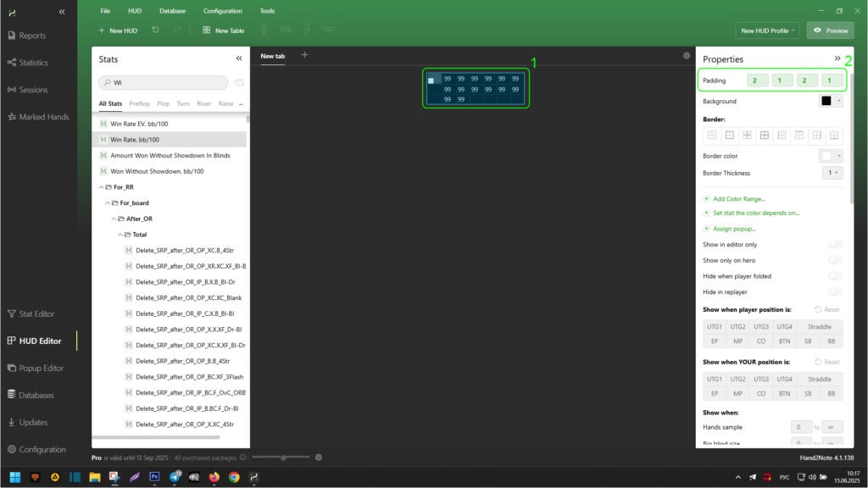Open the Database menu
Image resolution: width=868 pixels, height=488 pixels.
coord(172,11)
